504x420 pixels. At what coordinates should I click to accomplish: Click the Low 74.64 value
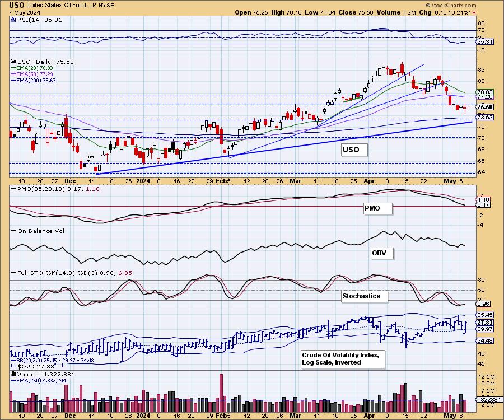320,12
